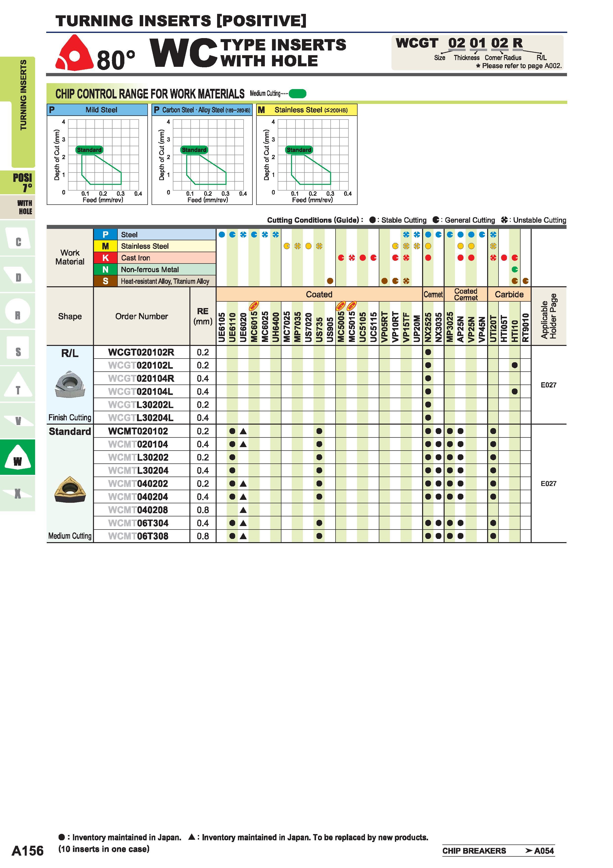
Task: Click the 'Please refer to page A002' note
Action: click(519, 66)
